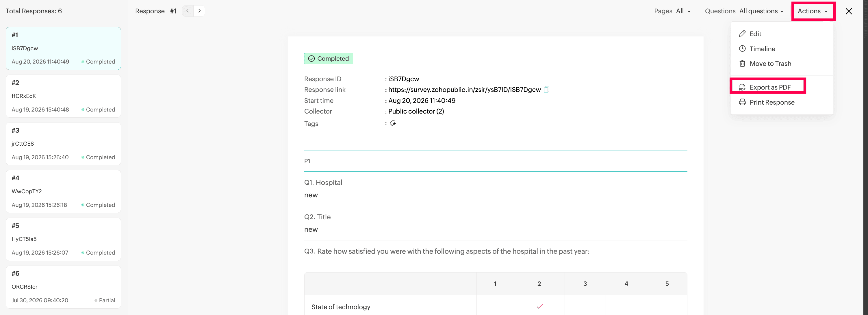Select response #2 ffCRxEcK
The width and height of the screenshot is (868, 315).
pos(63,96)
